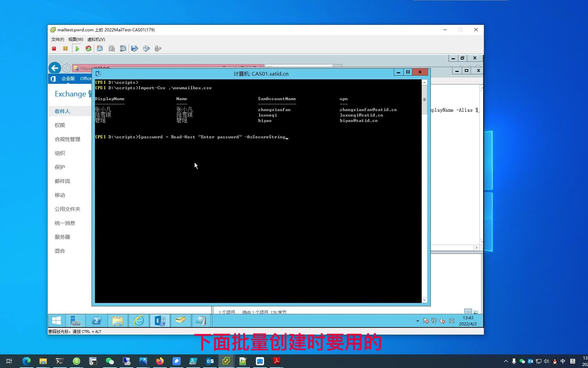Image resolution: width=588 pixels, height=368 pixels.
Task: Click the host speaker volume icon
Action: [546, 361]
